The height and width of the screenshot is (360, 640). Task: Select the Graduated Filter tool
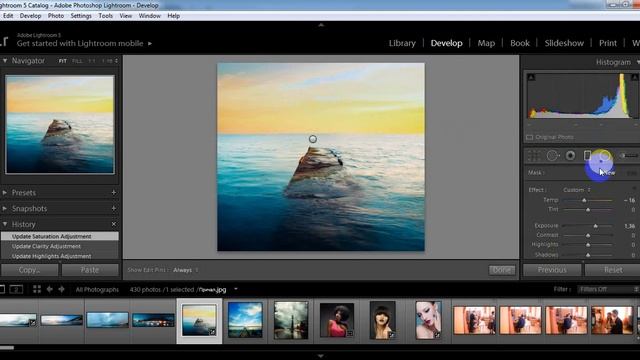tap(587, 156)
